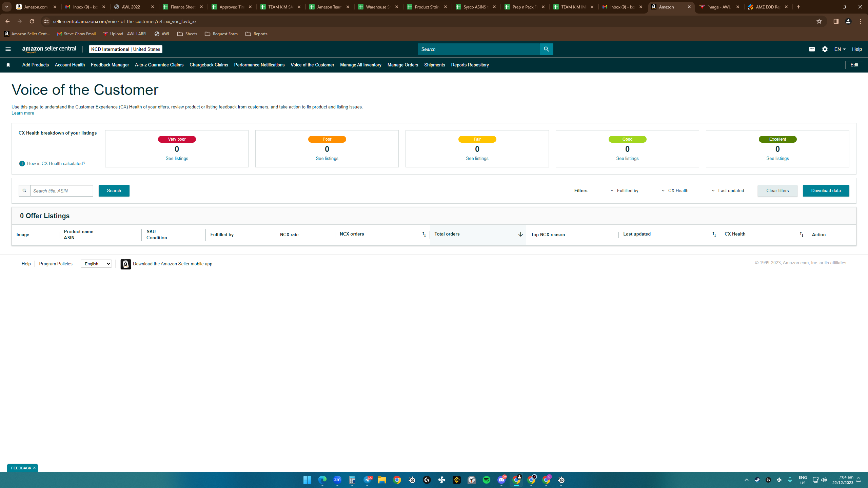Open Chrome side panel icon
Viewport: 868px width, 488px height.
(836, 21)
